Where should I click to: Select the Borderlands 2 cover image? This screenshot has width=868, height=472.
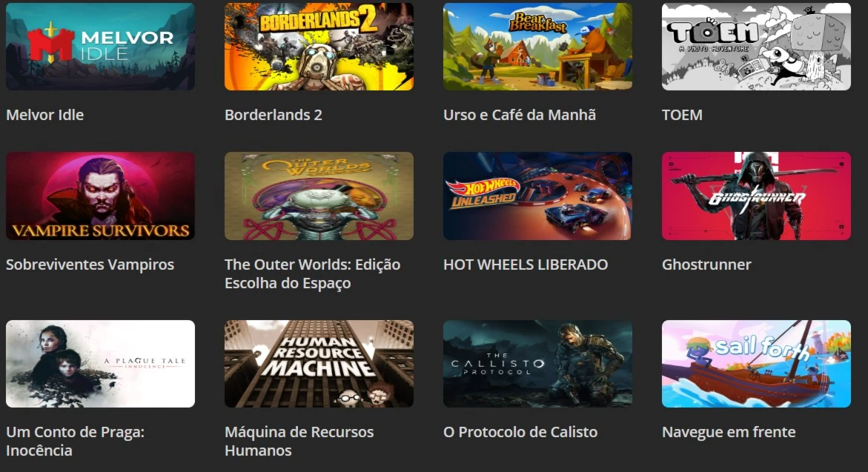pos(319,47)
